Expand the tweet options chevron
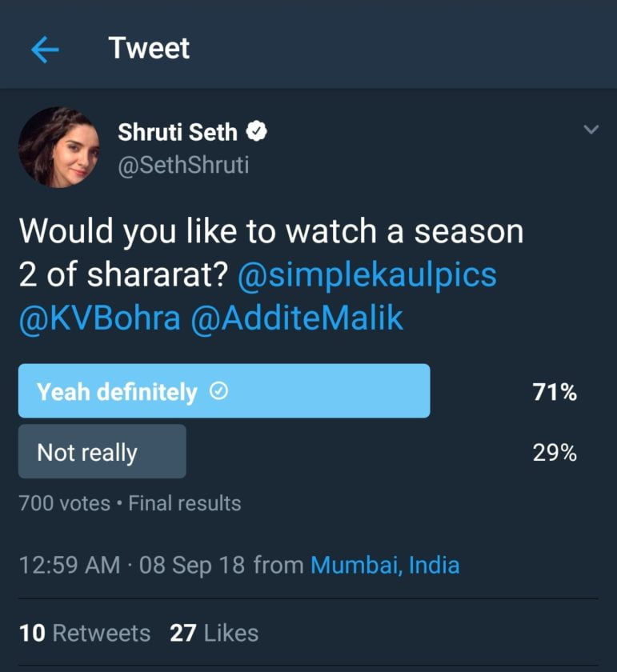Image resolution: width=617 pixels, height=672 pixels. [x=591, y=130]
